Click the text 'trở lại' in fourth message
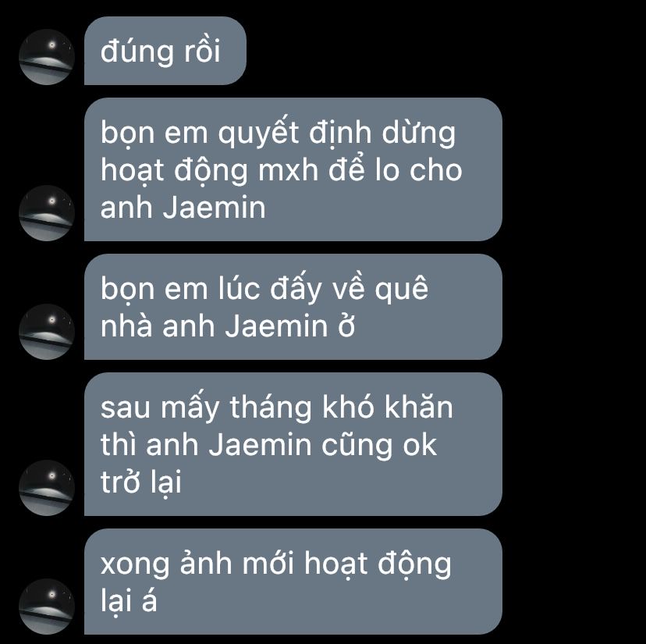This screenshot has width=646, height=644. 141,482
